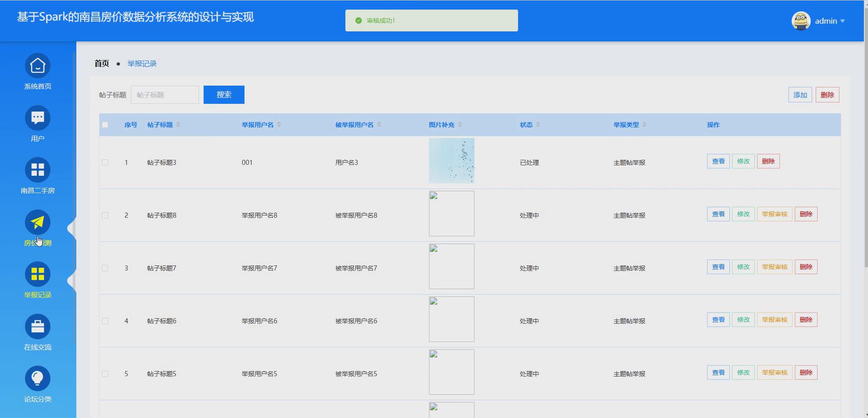The height and width of the screenshot is (418, 868).
Task: Check the row 5 帖子标题5 checkbox
Action: pyautogui.click(x=105, y=374)
